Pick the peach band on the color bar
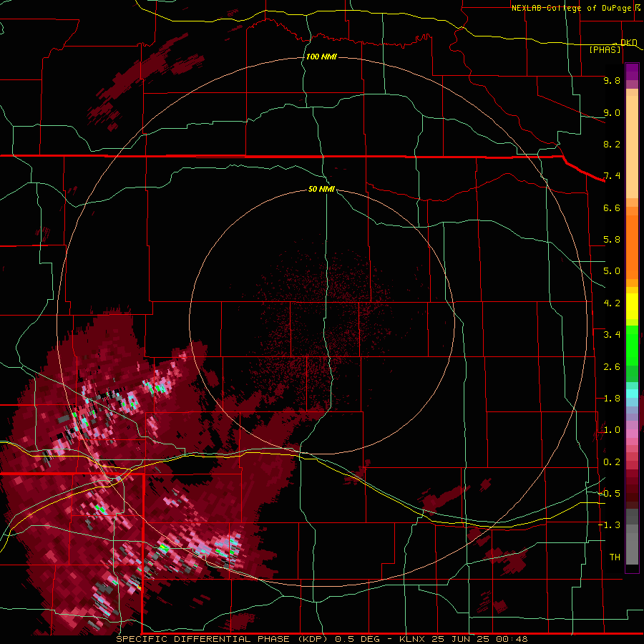 point(632,147)
